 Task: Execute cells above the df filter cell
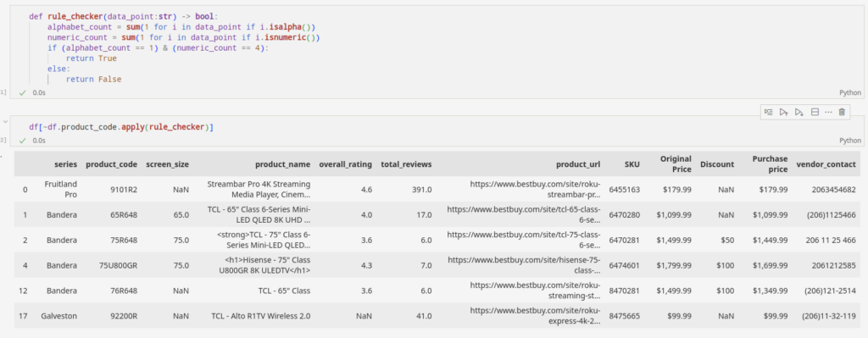[783, 112]
